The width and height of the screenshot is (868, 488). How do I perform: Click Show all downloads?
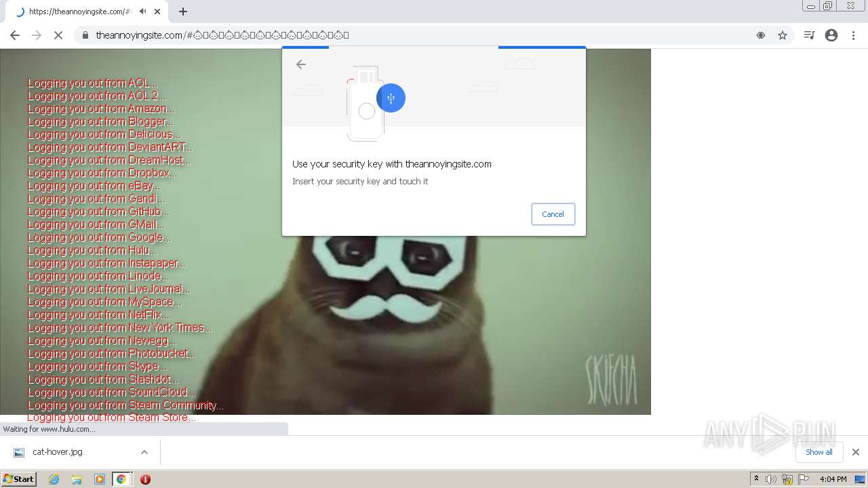(818, 452)
